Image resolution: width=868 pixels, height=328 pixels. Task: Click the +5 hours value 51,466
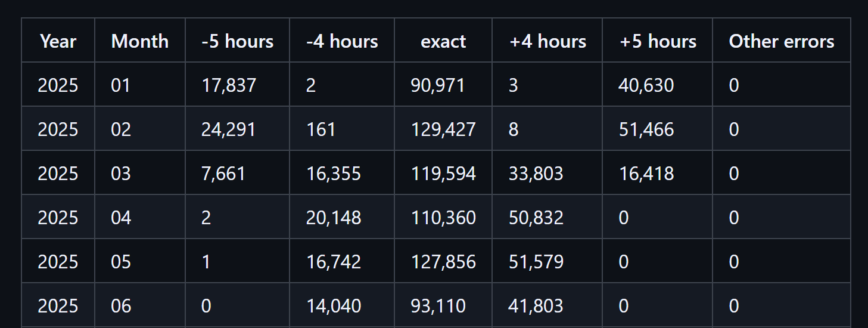click(x=646, y=129)
